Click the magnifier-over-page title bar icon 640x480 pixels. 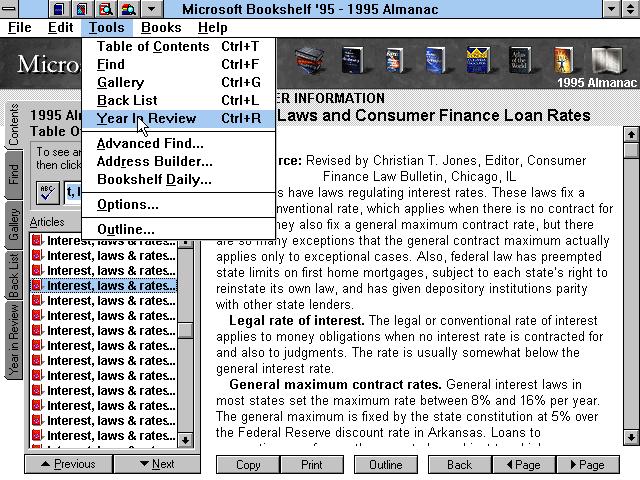(x=105, y=9)
